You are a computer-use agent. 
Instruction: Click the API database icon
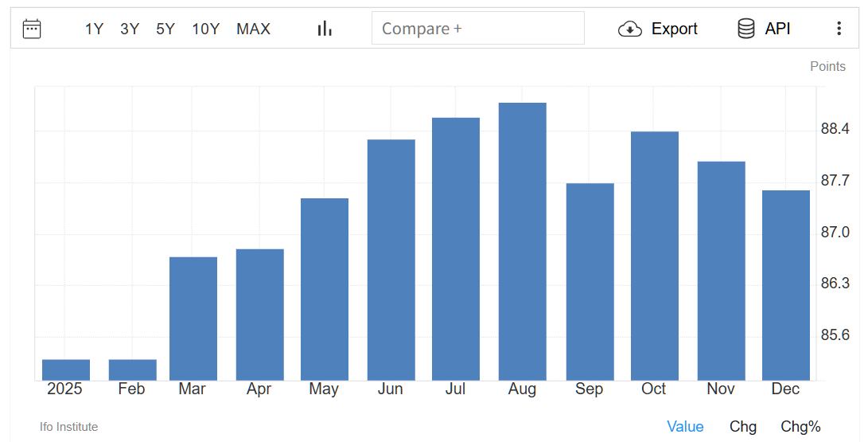point(746,29)
